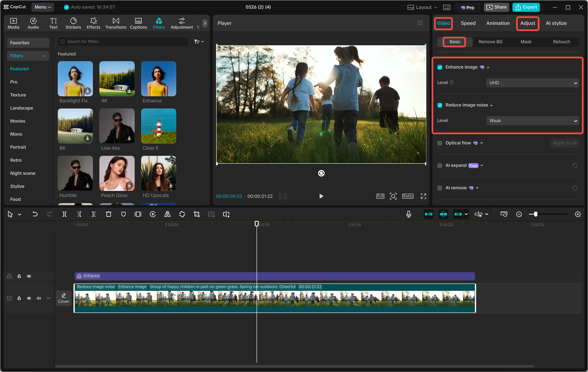Image resolution: width=588 pixels, height=372 pixels.
Task: Click the Rotate icon in timeline toolbar
Action: 182,214
